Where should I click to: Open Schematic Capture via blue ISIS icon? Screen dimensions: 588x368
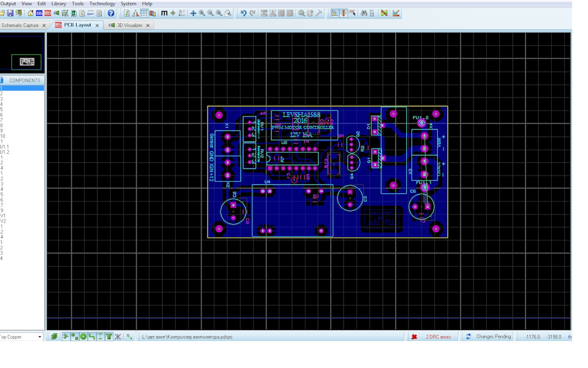39,13
